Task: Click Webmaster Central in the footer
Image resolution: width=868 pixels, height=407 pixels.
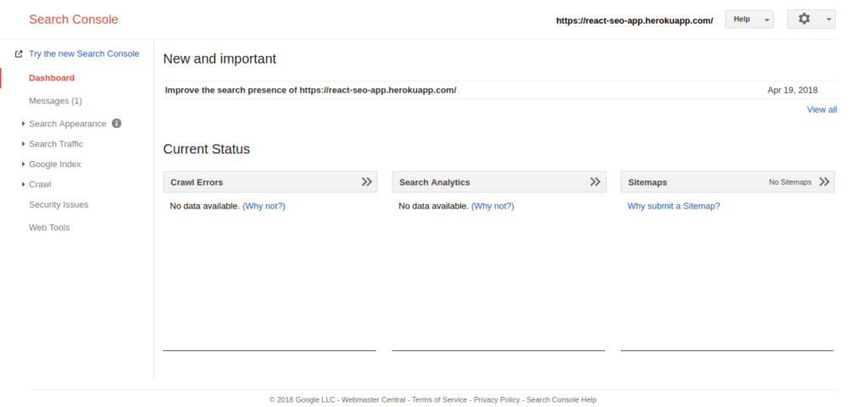Action: 373,400
